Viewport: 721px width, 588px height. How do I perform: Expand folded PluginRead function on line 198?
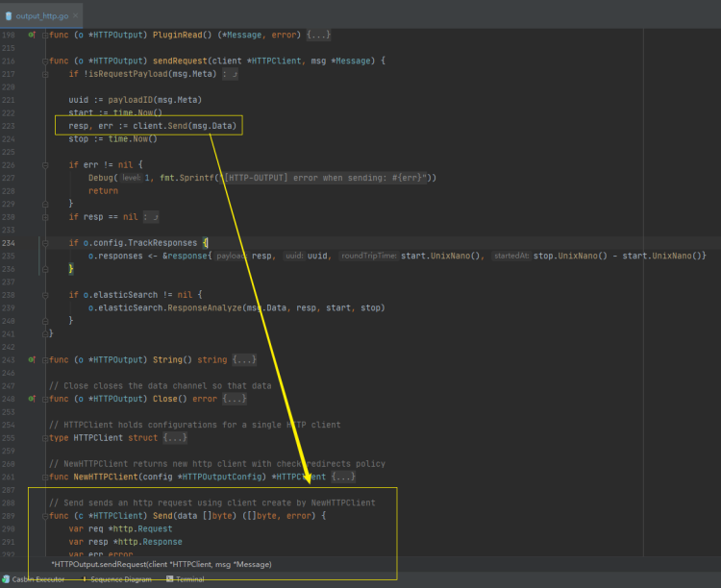point(45,35)
